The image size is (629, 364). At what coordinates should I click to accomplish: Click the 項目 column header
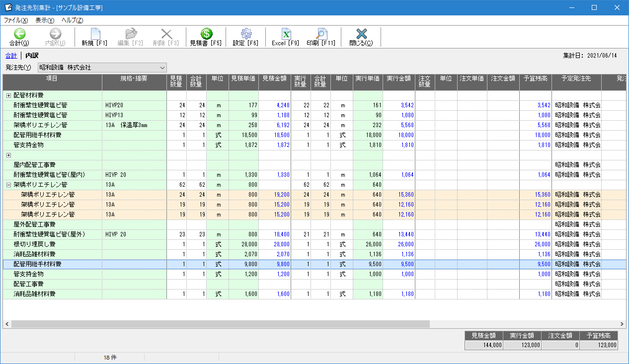tap(52, 82)
